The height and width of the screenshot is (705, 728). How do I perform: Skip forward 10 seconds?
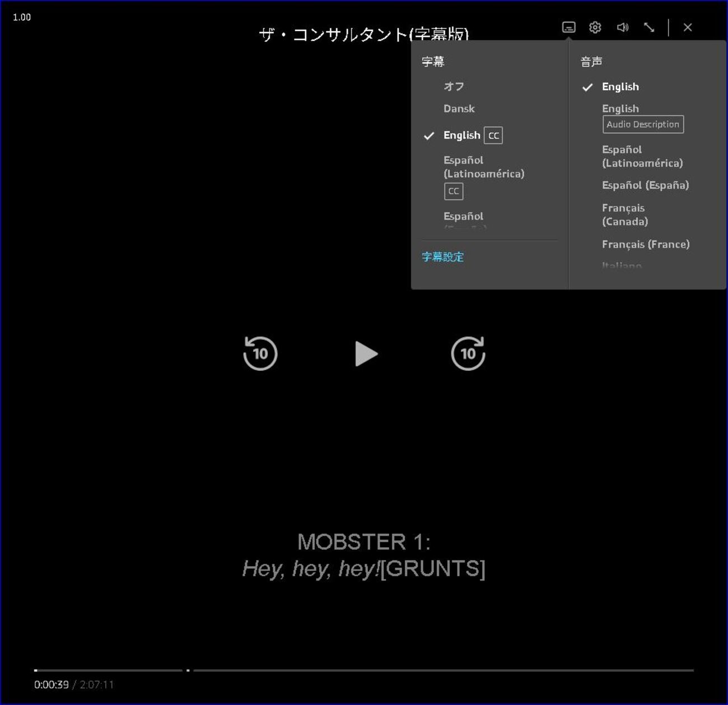point(468,353)
